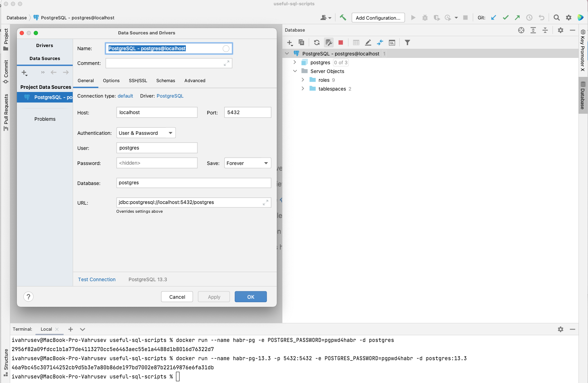Image resolution: width=588 pixels, height=383 pixels.
Task: Click the URL input field
Action: [194, 203]
